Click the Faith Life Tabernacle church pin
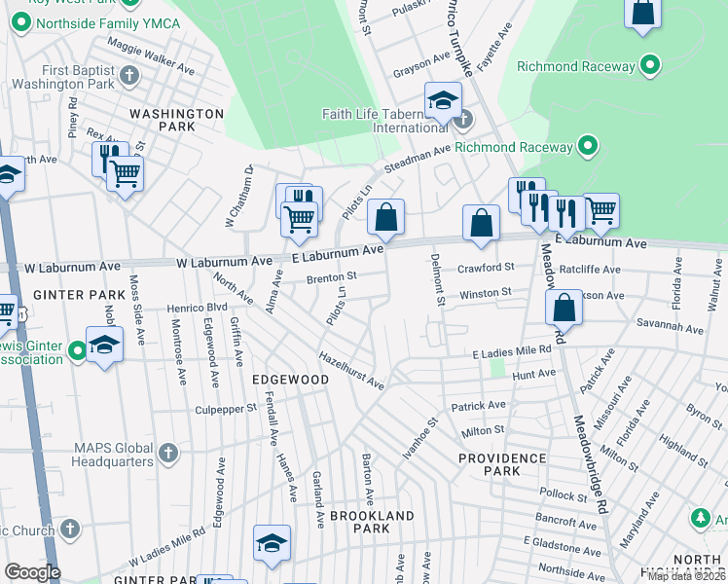The width and height of the screenshot is (728, 584). coord(463,120)
